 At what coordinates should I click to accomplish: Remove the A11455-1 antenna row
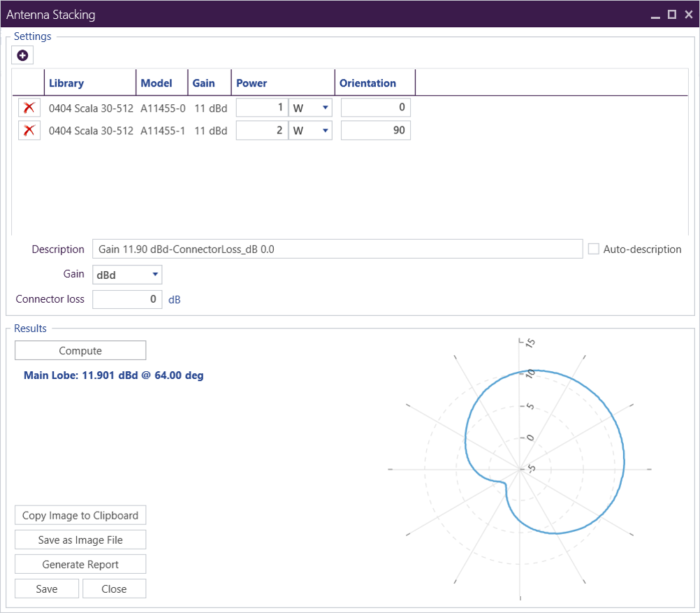coord(29,131)
